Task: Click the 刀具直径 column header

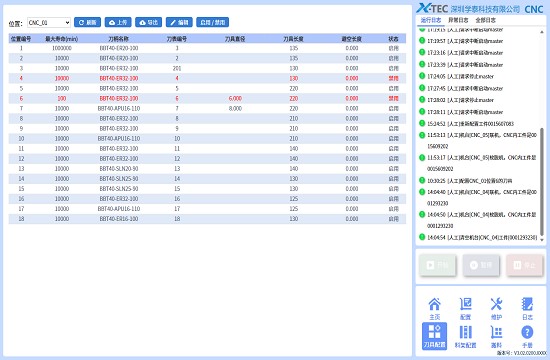Action: (235, 39)
